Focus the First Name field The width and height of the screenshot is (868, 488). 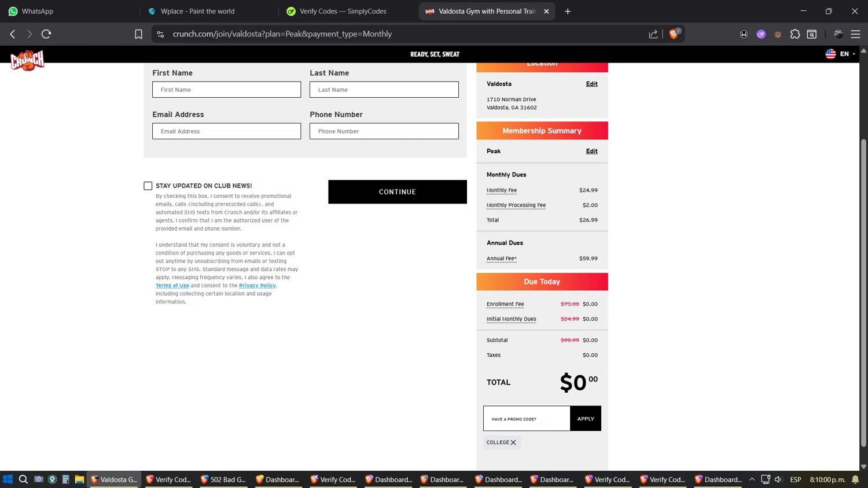(x=227, y=90)
